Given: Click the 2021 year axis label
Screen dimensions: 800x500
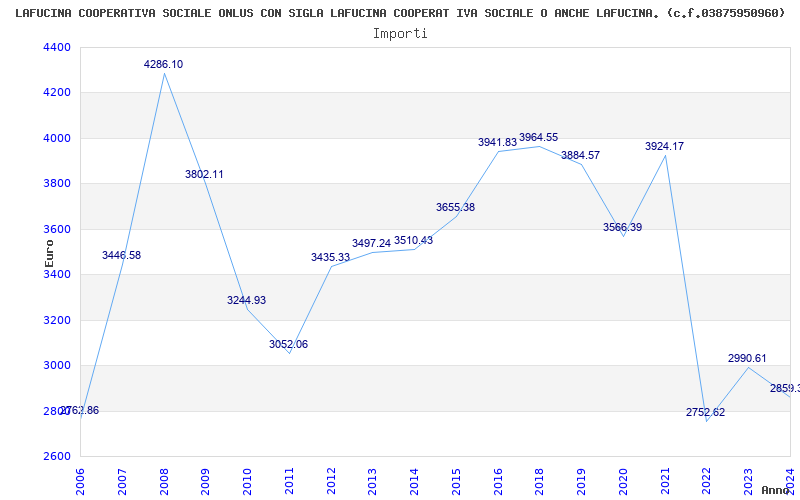Looking at the screenshot, I should pos(665,482).
